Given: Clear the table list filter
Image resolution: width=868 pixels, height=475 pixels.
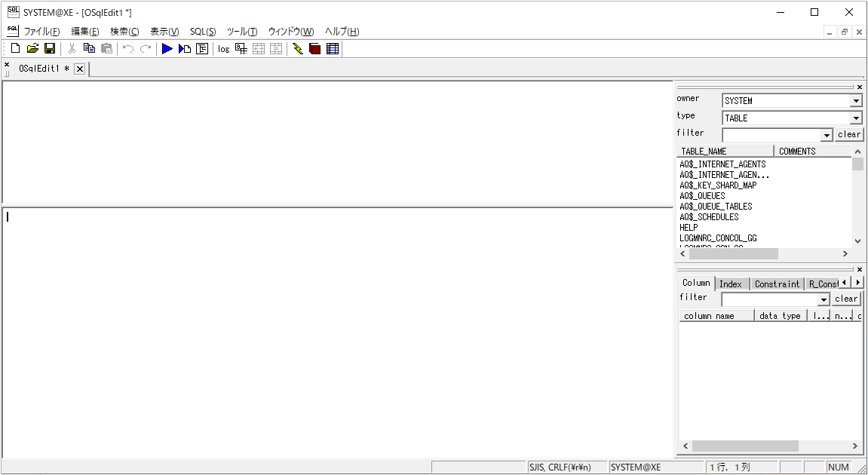Looking at the screenshot, I should pos(849,134).
